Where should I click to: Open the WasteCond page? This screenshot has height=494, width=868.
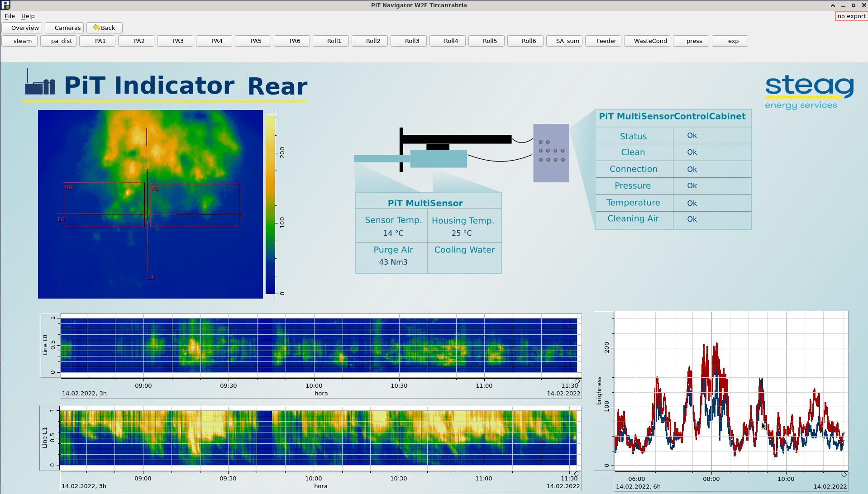tap(647, 41)
